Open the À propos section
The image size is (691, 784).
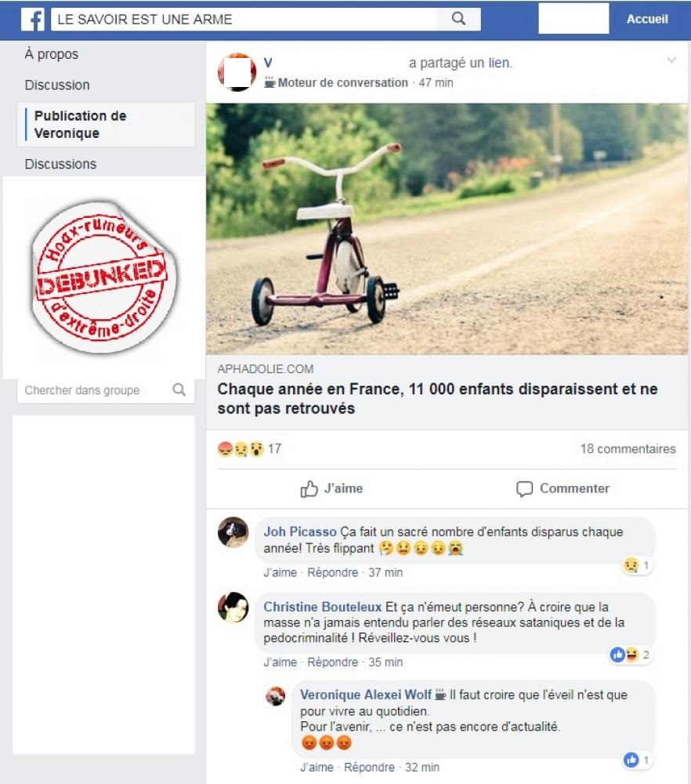pyautogui.click(x=52, y=54)
